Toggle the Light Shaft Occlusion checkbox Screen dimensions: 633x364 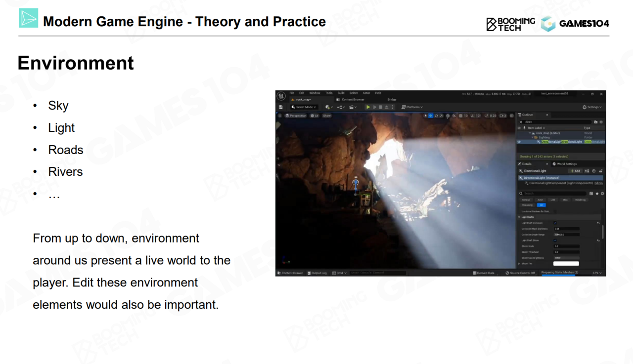(555, 223)
